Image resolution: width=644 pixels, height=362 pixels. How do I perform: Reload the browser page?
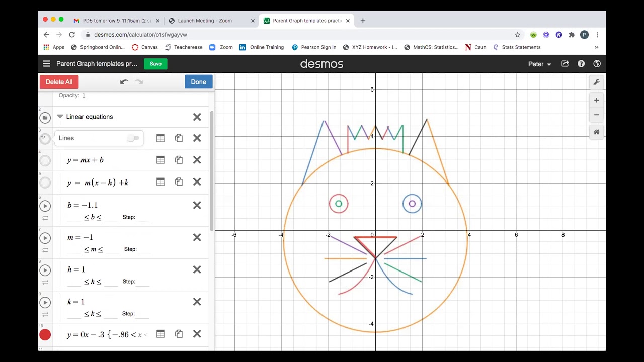72,35
